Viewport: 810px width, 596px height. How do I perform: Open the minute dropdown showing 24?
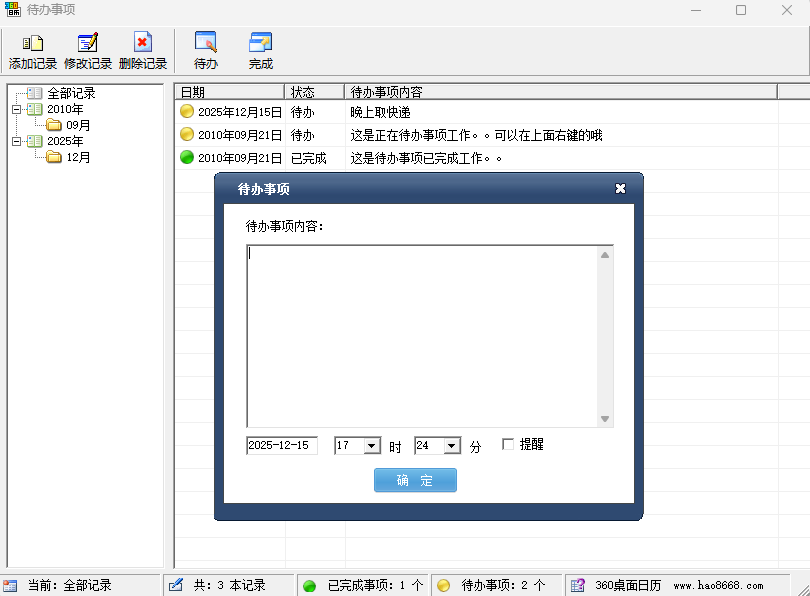[451, 446]
